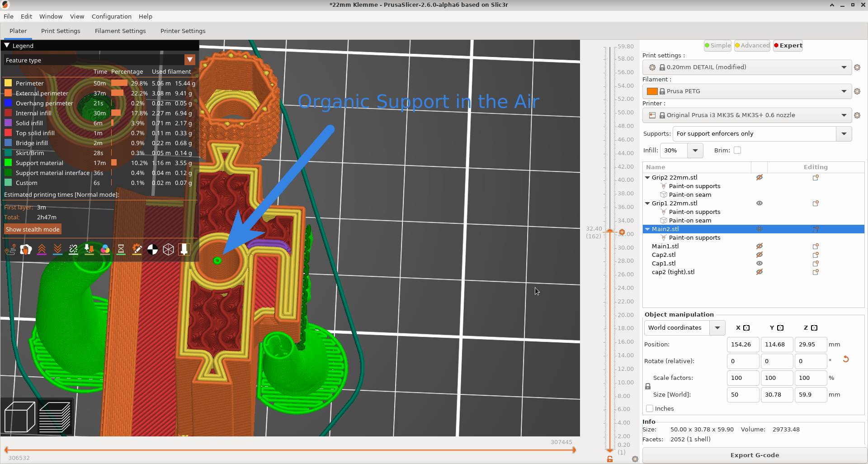Viewport: 868px width, 464px height.
Task: Show hidden cap2 (tight).stl object
Action: coord(759,272)
